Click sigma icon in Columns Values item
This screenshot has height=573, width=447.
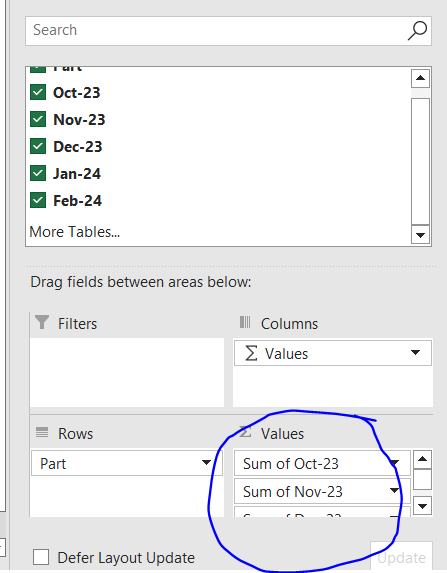pos(251,353)
